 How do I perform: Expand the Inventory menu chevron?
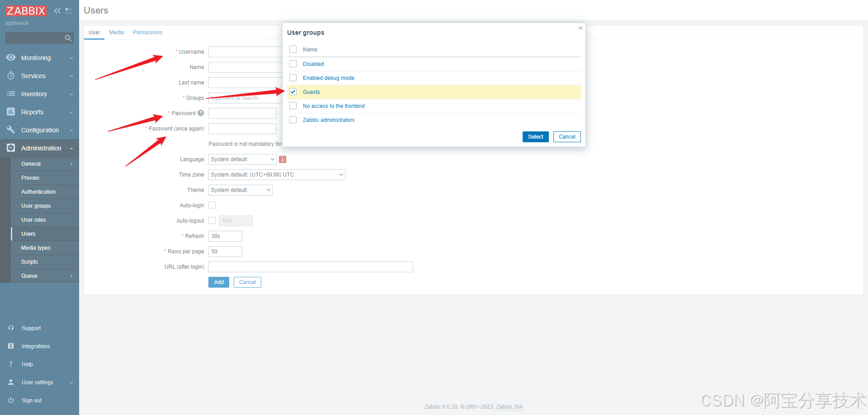pos(71,94)
